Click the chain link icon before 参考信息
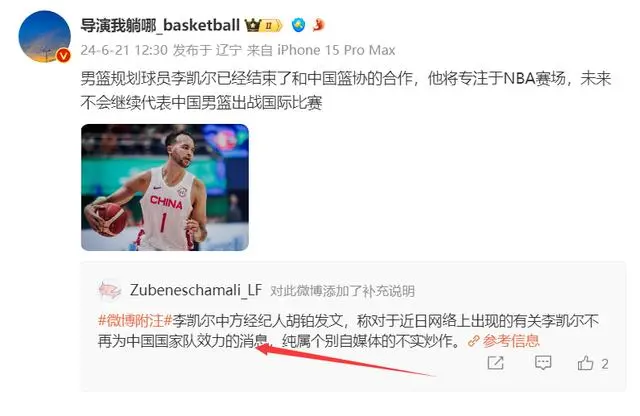 [x=473, y=341]
